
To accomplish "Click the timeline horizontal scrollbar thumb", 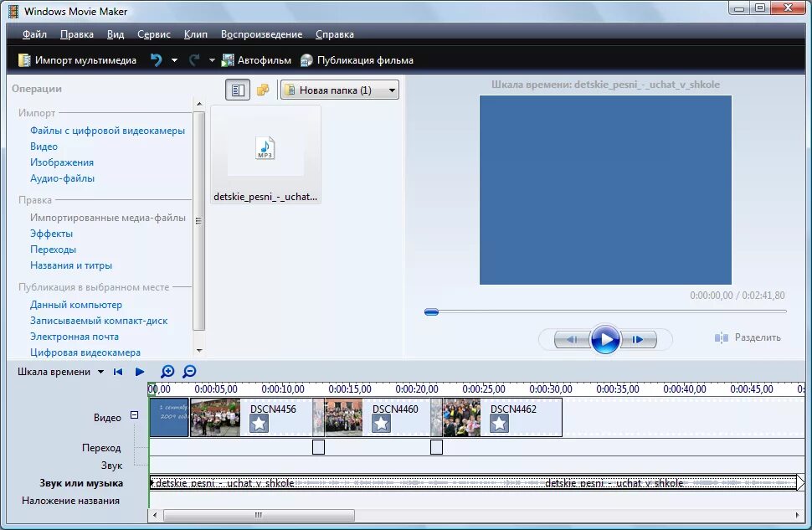I will pos(259,516).
